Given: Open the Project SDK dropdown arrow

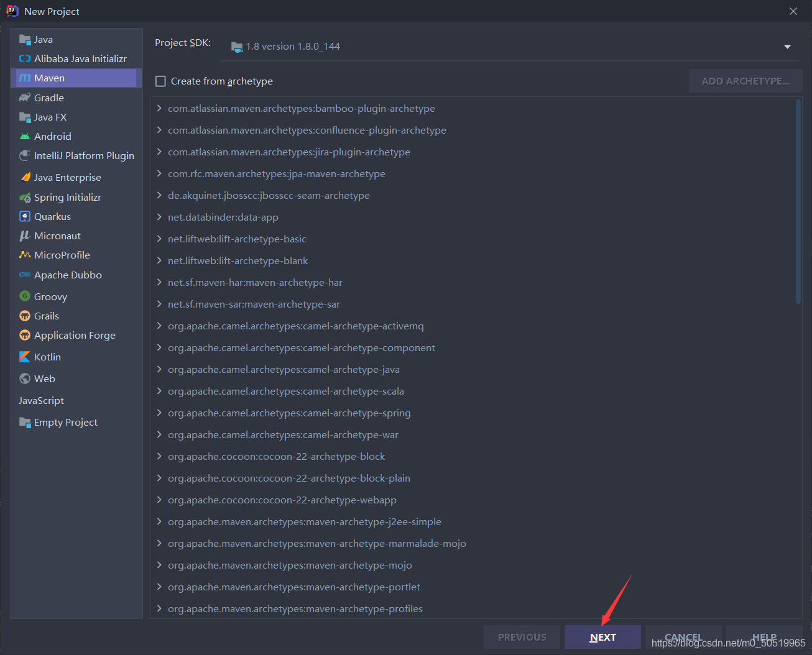Looking at the screenshot, I should 787,47.
